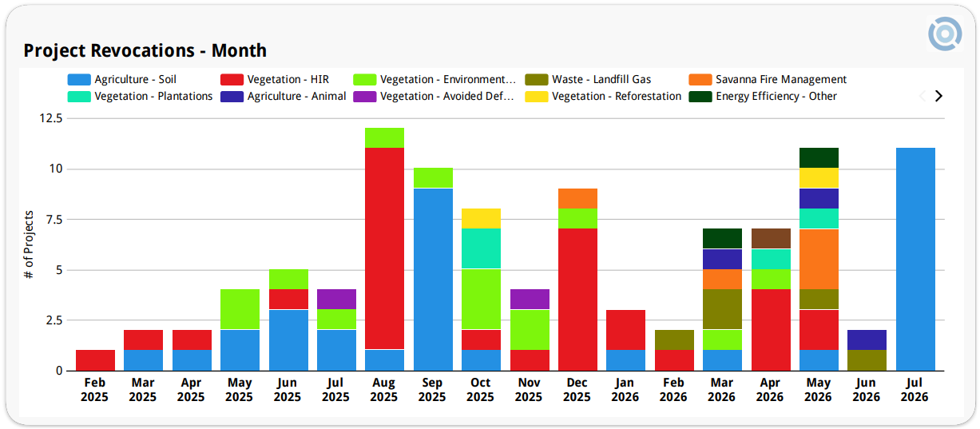
Task: Select the red HIR segment in Aug 2025
Action: (384, 248)
